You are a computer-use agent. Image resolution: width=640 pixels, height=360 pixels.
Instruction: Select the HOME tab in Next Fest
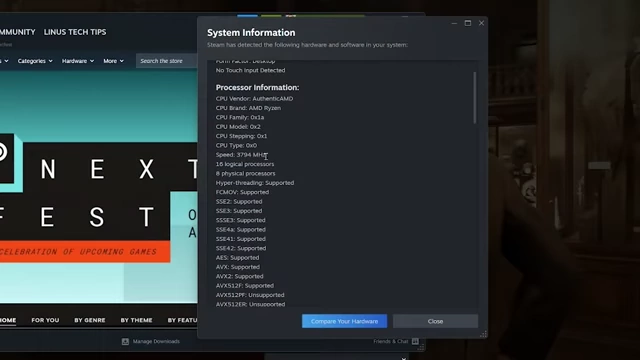8,320
